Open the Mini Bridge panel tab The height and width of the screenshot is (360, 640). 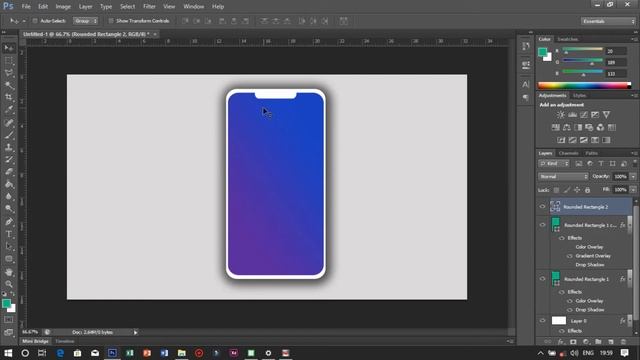point(36,341)
